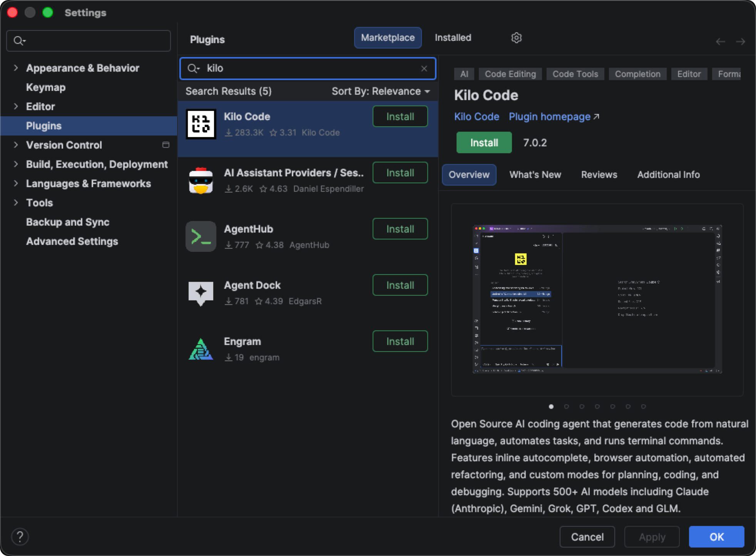Click the settings search magnifier icon
The width and height of the screenshot is (756, 556).
[x=19, y=40]
